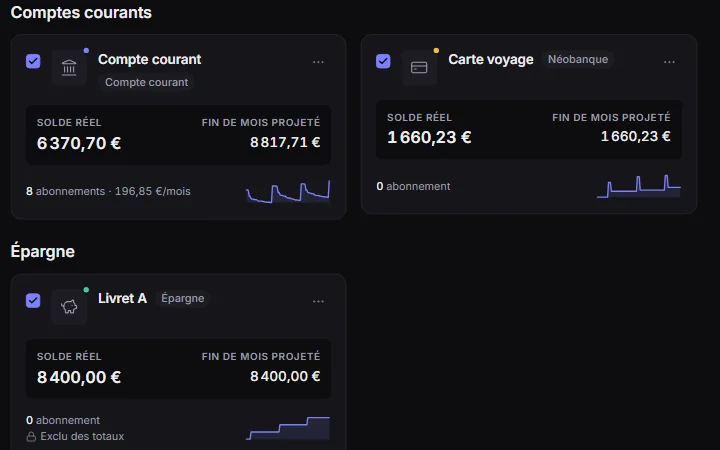Viewport: 720px width, 450px height.
Task: Click the projected 8 817,71 € amount
Action: (285, 142)
